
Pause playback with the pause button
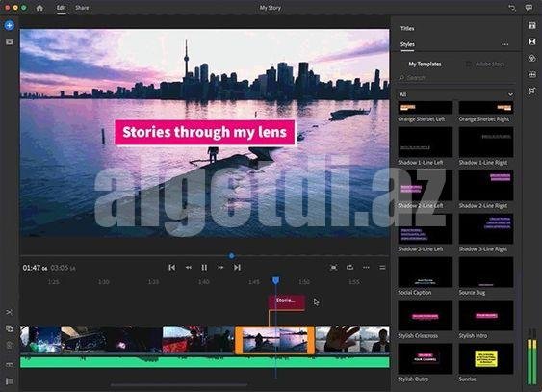point(204,268)
